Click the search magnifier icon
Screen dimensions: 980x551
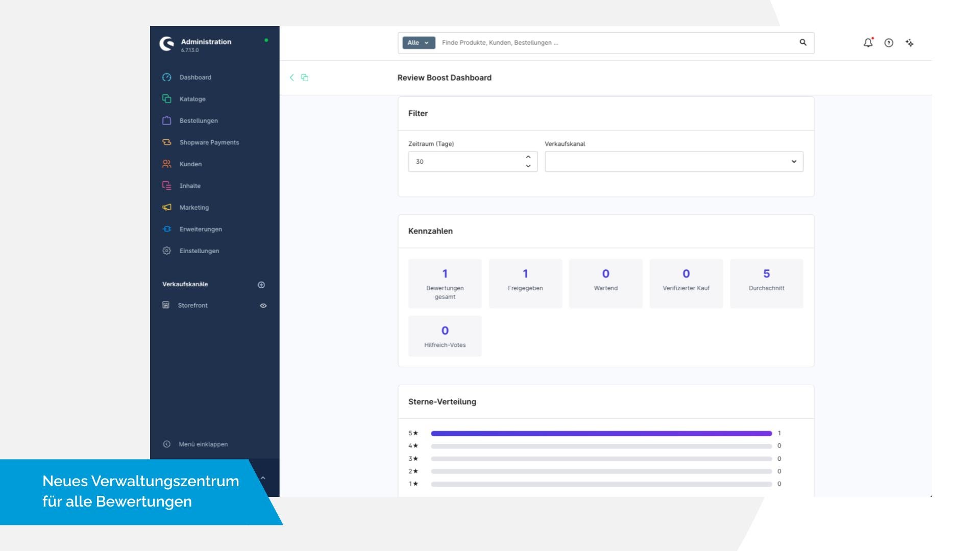(803, 42)
